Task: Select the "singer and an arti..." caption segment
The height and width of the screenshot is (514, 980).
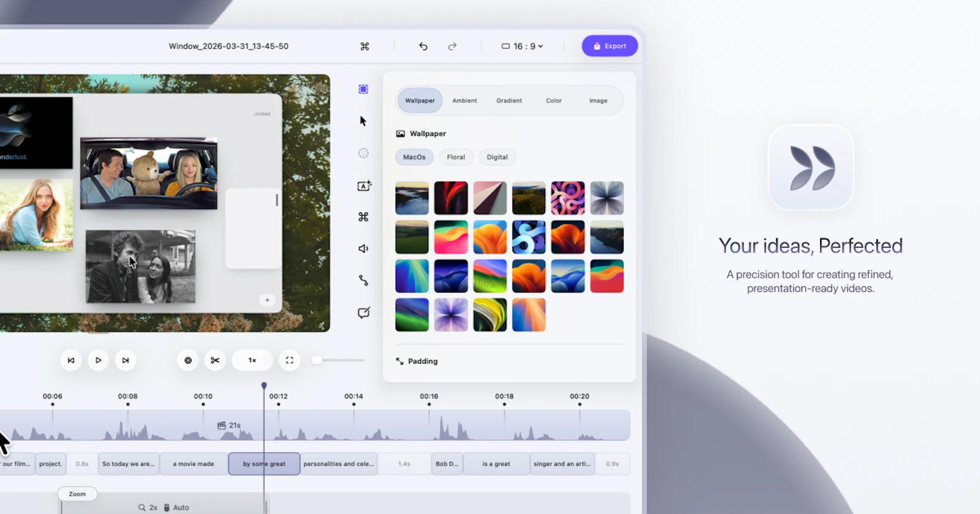Action: click(x=562, y=464)
